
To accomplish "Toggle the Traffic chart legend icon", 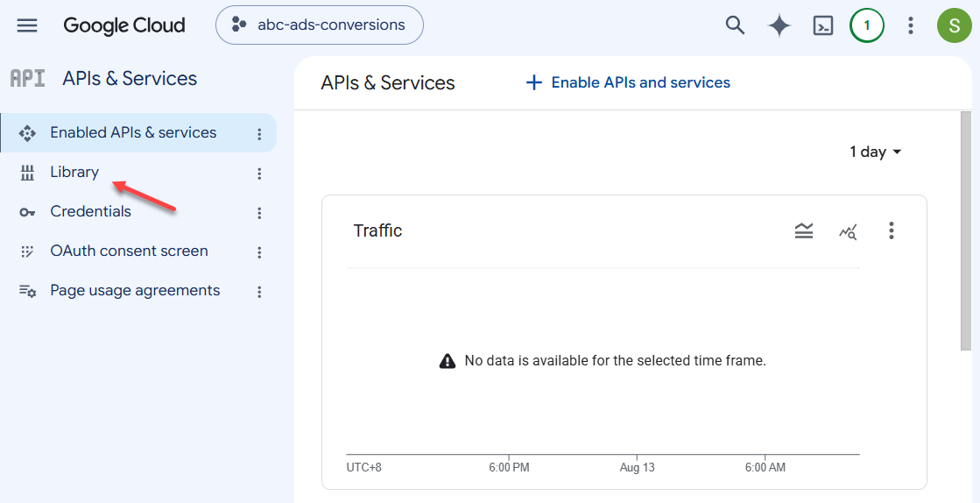I will click(x=804, y=230).
